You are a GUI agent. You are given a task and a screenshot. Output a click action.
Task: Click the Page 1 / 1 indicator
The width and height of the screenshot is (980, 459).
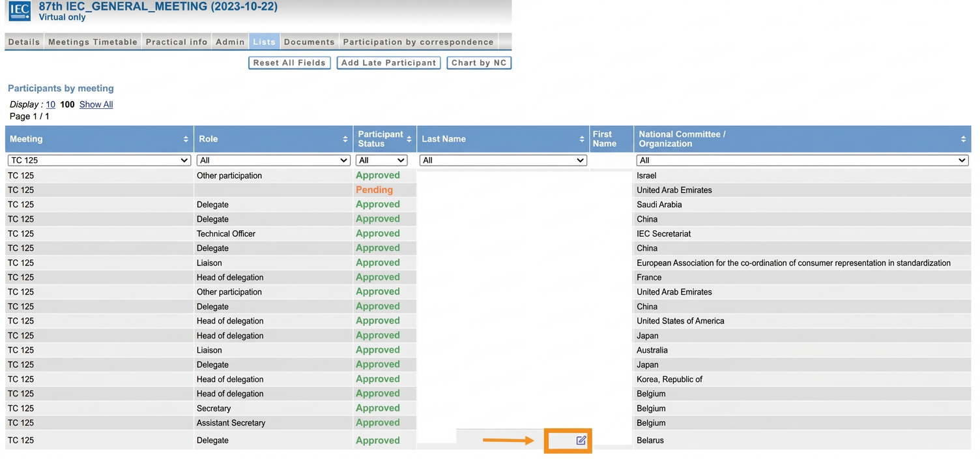click(29, 116)
